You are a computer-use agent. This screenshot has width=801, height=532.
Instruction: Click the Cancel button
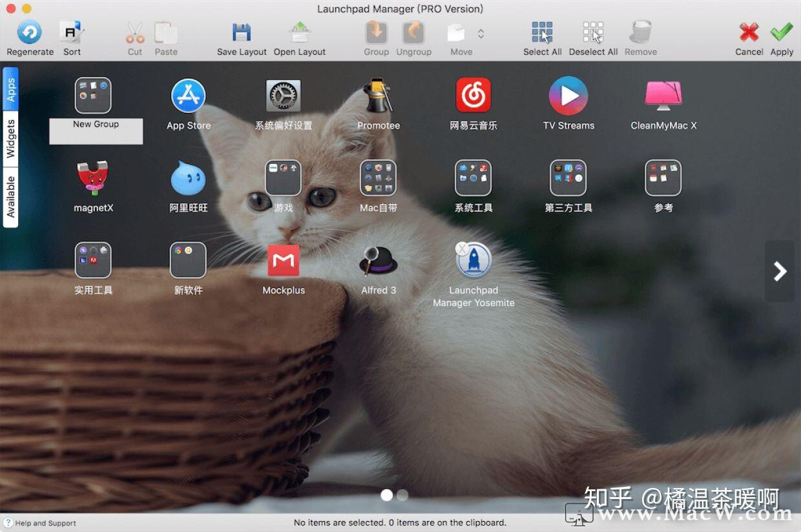(749, 31)
